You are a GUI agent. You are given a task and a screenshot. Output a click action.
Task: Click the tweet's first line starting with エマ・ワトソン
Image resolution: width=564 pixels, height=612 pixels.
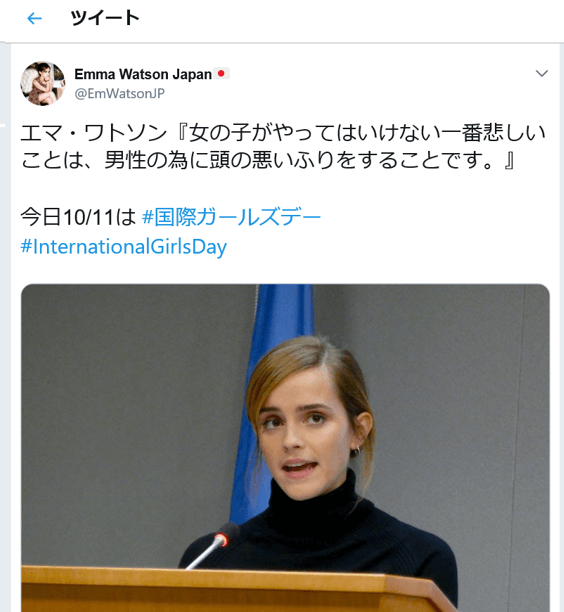point(283,133)
